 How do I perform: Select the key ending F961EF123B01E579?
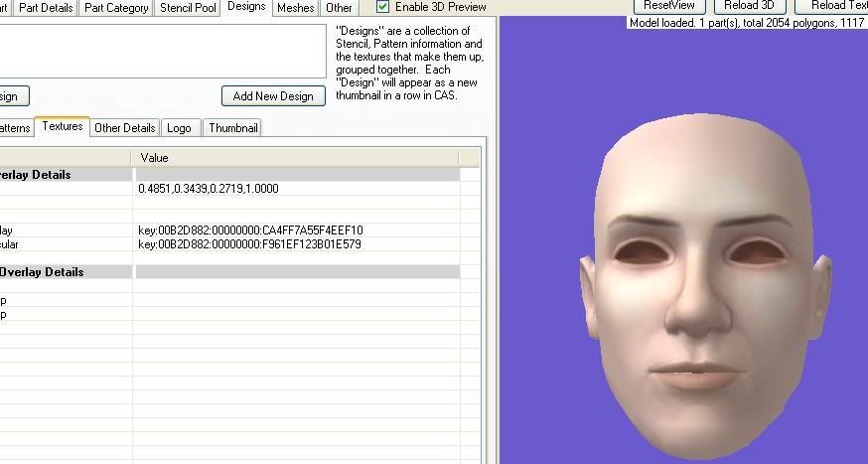coord(296,244)
